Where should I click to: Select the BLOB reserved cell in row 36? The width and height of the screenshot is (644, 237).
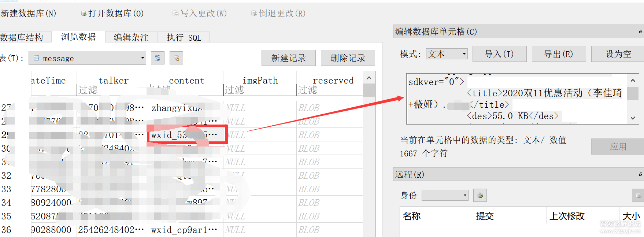[330, 230]
